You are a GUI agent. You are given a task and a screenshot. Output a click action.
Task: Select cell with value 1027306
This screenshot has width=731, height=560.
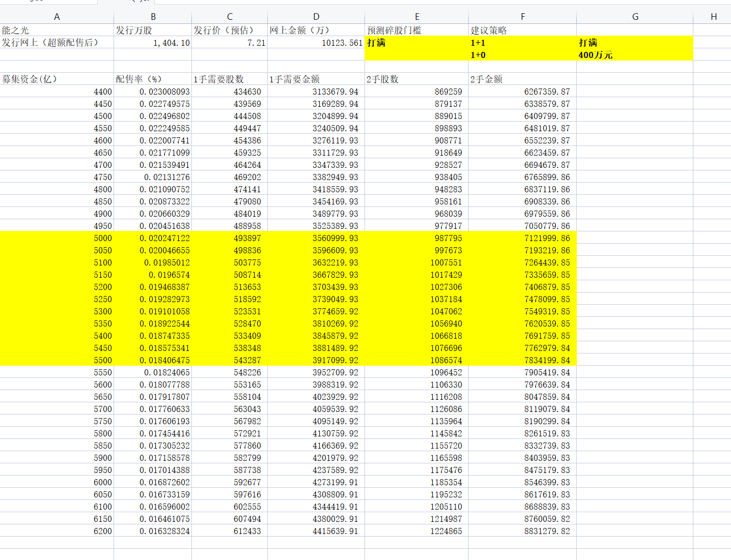click(x=416, y=286)
